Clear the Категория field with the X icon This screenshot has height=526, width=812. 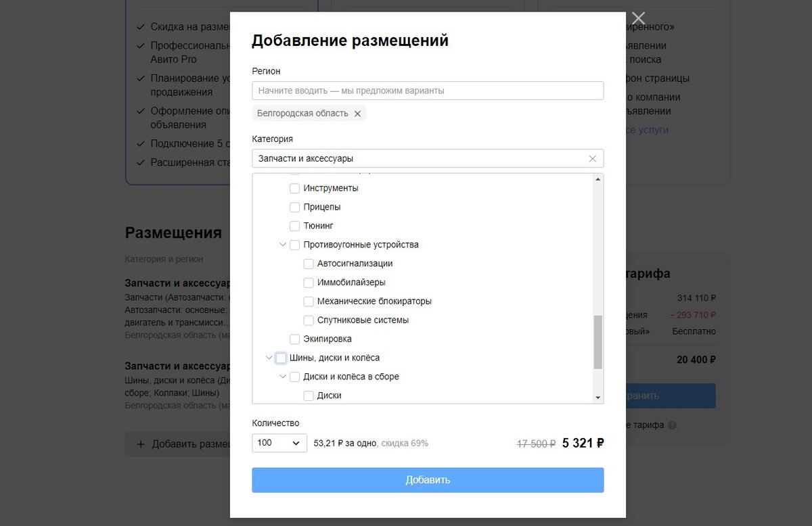592,158
